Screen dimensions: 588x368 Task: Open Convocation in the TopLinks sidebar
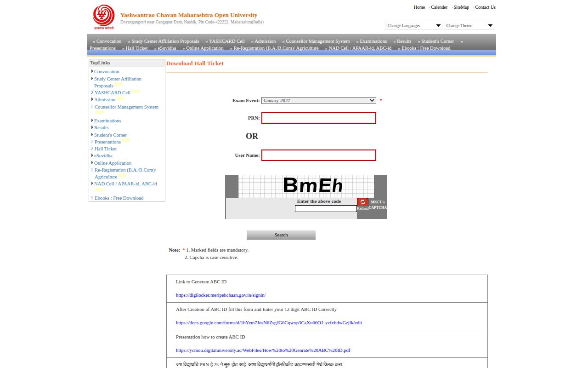tap(107, 71)
